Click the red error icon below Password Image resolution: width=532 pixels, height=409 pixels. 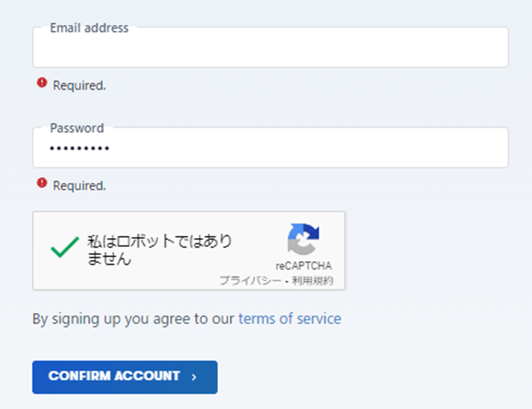[x=42, y=183]
